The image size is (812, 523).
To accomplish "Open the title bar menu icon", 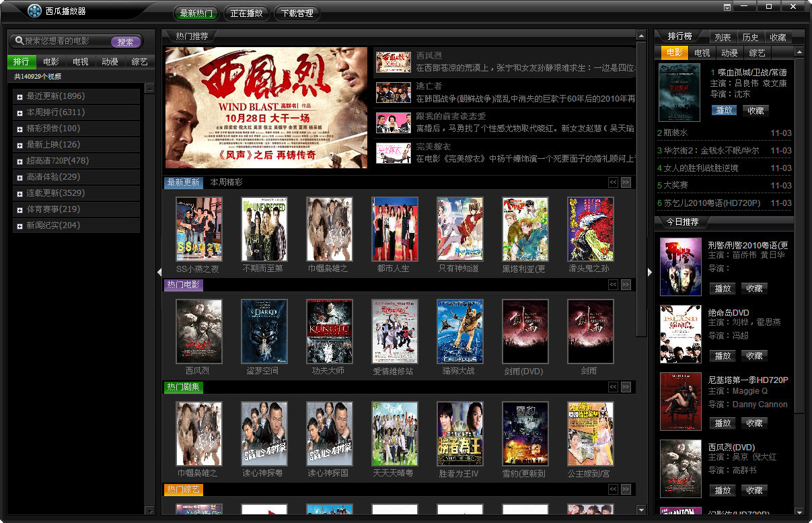I will 727,7.
